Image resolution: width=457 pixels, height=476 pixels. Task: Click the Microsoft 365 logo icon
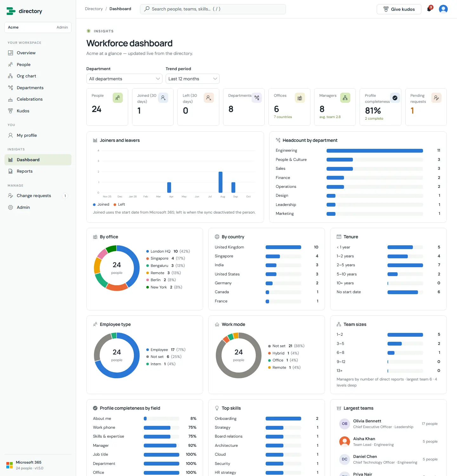[10, 465]
